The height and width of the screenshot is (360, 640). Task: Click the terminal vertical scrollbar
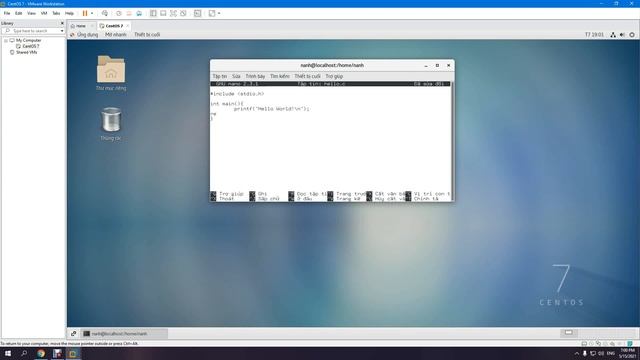(x=452, y=141)
